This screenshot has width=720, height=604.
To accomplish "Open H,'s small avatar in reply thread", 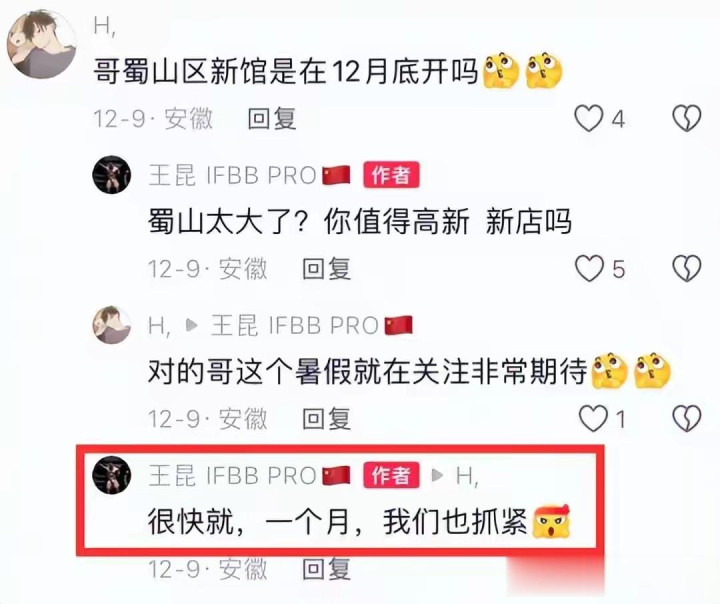I will tap(112, 325).
